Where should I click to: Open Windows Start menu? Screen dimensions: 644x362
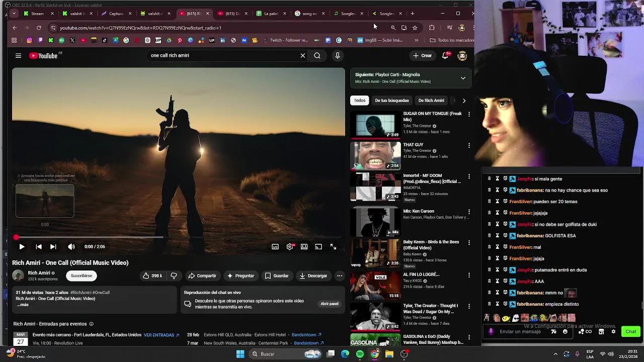click(240, 354)
